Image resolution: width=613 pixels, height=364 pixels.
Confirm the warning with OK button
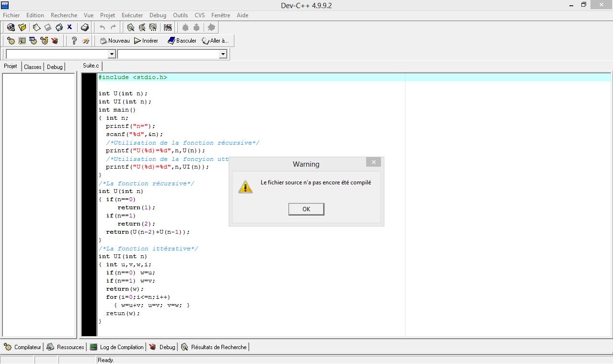point(306,209)
